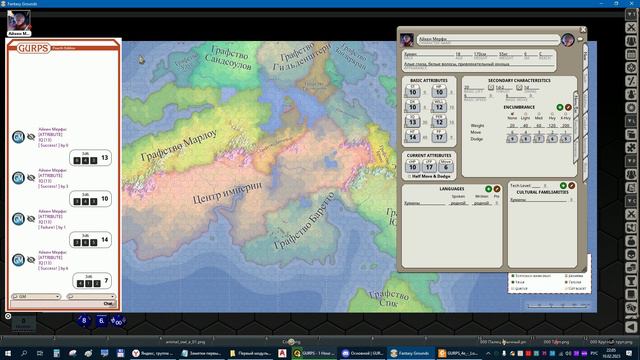Roll the FP 17 basic attribute box
The height and width of the screenshot is (360, 640).
[439, 136]
